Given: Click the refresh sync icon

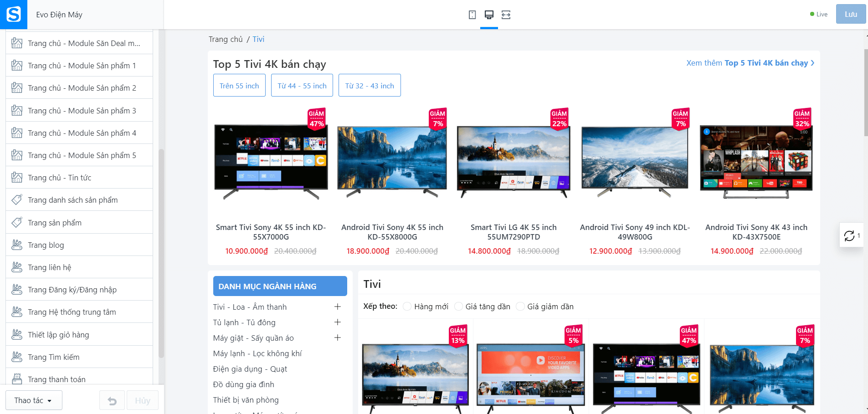Looking at the screenshot, I should point(849,235).
